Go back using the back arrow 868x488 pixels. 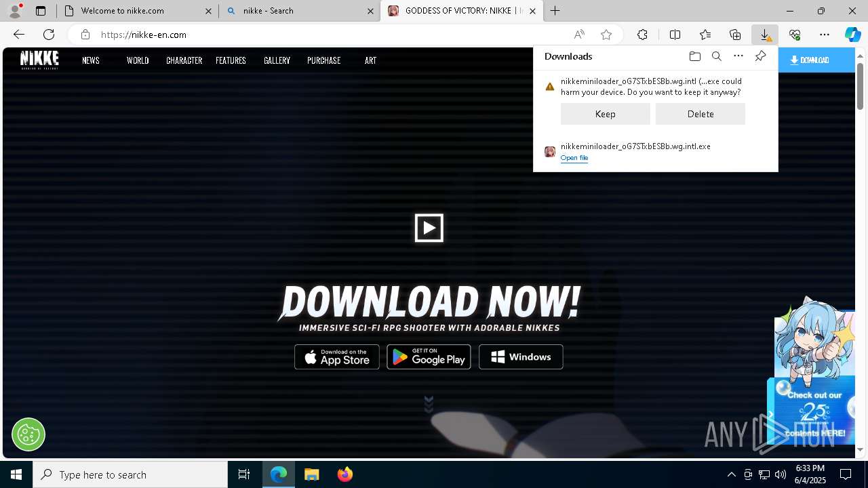19,35
